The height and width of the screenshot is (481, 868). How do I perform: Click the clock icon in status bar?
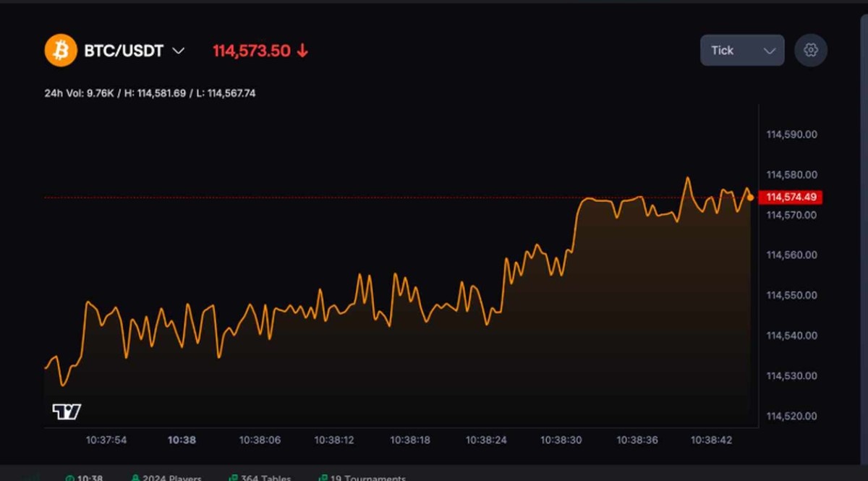tap(69, 478)
